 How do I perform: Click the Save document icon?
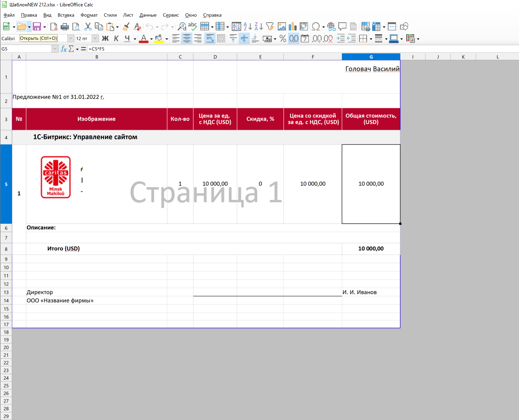(x=37, y=27)
